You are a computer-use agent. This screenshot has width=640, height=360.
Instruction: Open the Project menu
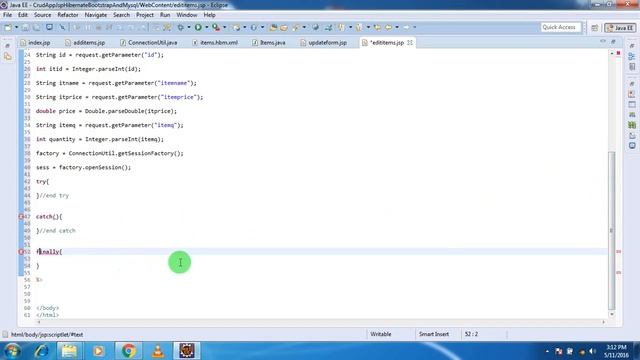coord(144,15)
